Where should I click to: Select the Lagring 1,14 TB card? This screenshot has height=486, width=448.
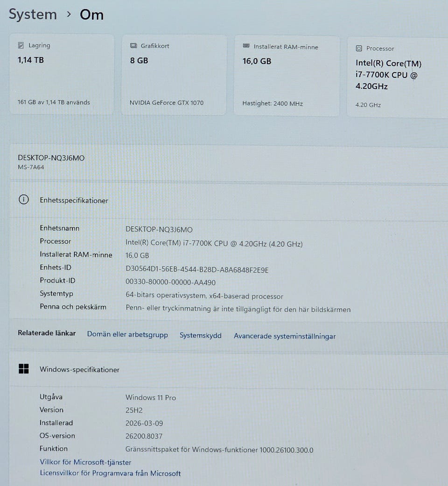click(x=62, y=74)
